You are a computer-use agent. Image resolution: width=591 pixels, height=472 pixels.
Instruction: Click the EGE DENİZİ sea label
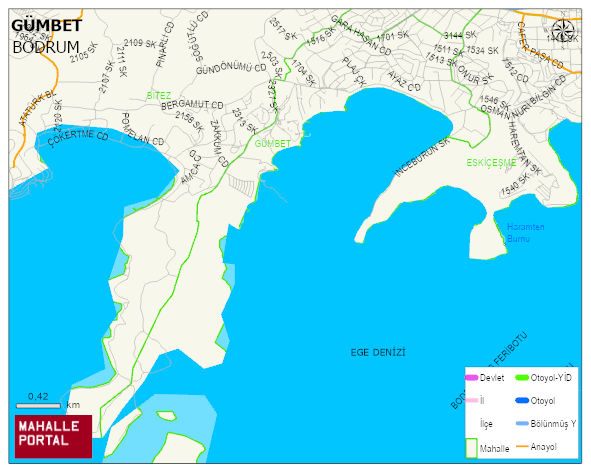point(378,352)
